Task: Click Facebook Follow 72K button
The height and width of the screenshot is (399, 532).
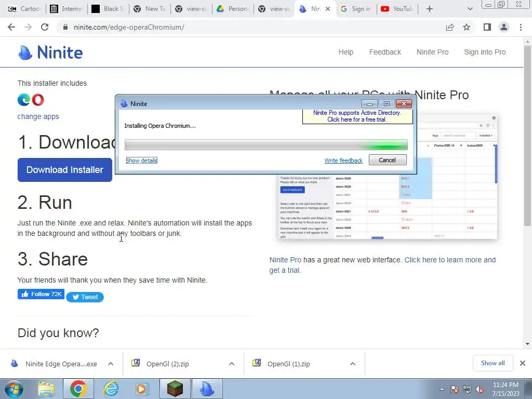Action: [41, 294]
